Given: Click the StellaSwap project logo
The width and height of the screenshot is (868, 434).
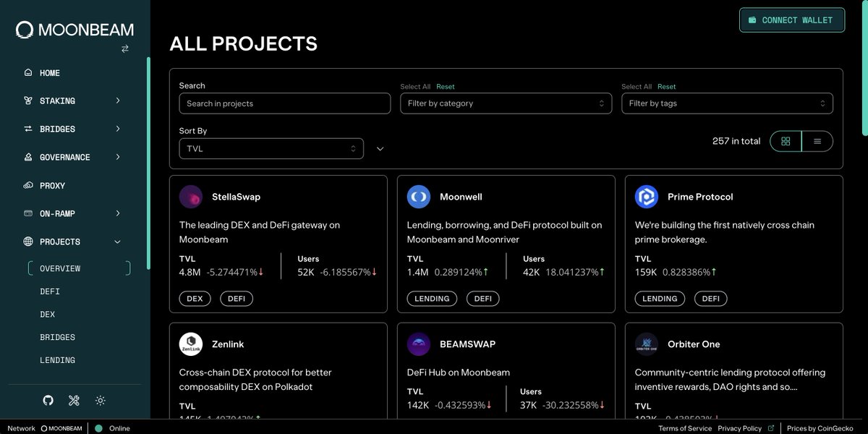Looking at the screenshot, I should coord(191,197).
